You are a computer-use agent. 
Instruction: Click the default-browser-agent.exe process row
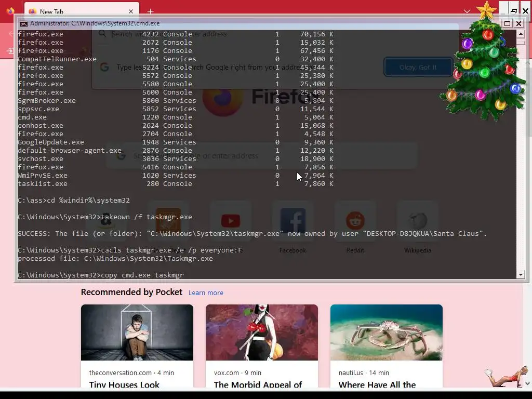pos(175,150)
